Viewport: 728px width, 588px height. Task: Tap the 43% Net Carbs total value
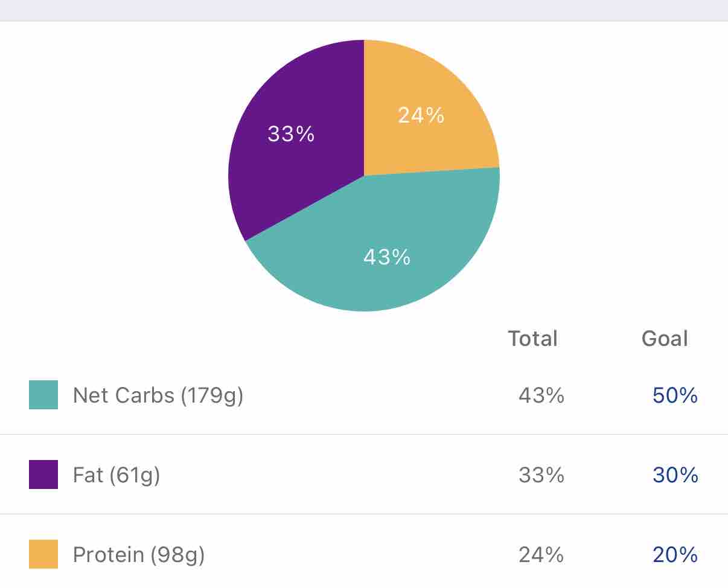click(x=541, y=395)
